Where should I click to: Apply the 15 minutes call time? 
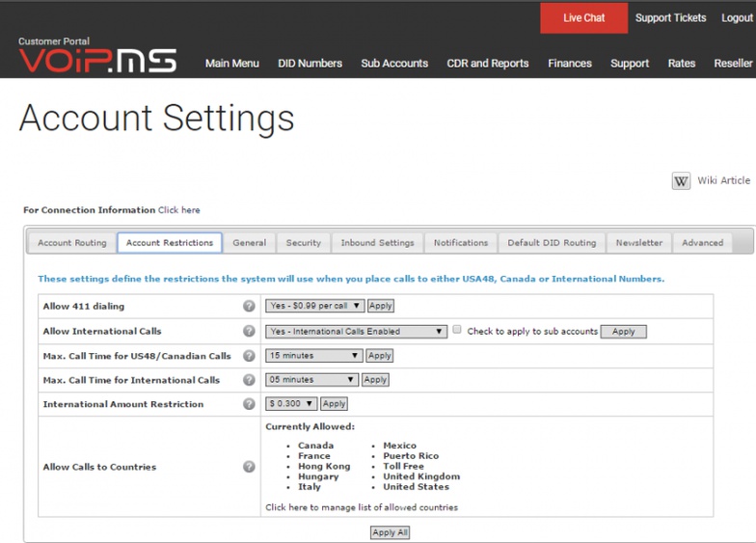pos(380,355)
